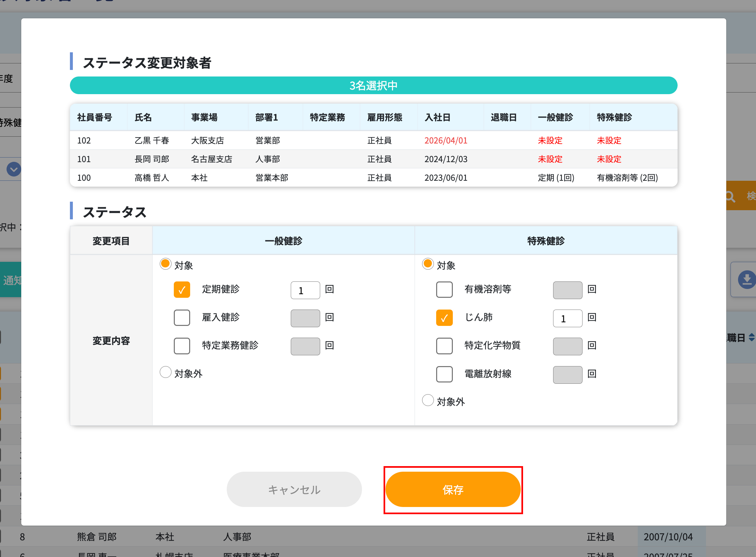756x557 pixels.
Task: Check the 特定業務健診 checkbox
Action: (x=182, y=346)
